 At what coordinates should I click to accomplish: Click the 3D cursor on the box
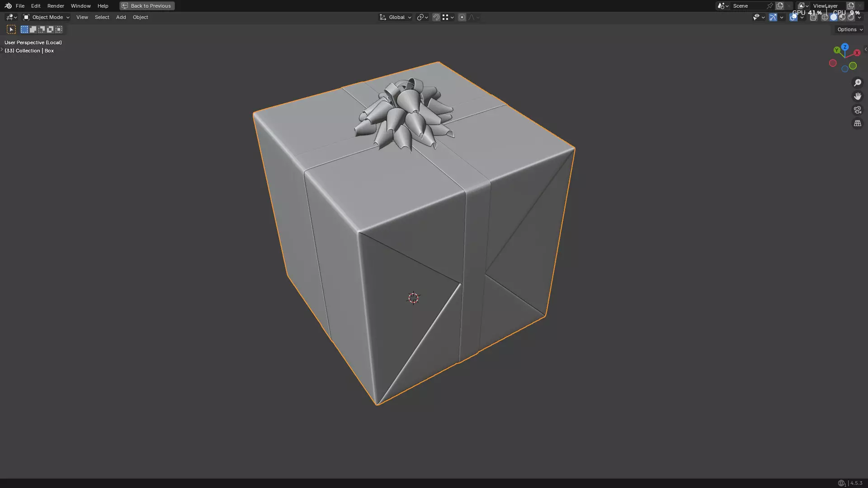[x=413, y=298]
